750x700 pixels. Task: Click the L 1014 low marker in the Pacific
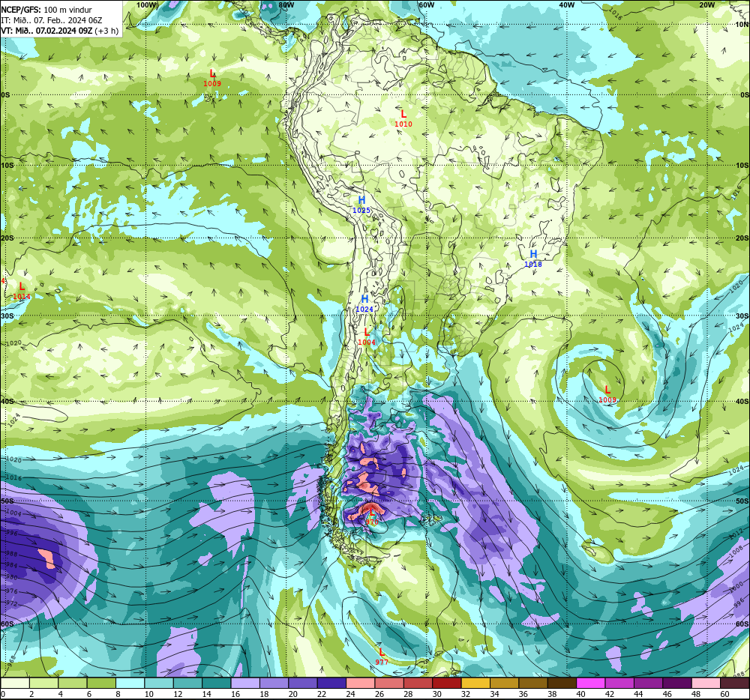point(22,291)
